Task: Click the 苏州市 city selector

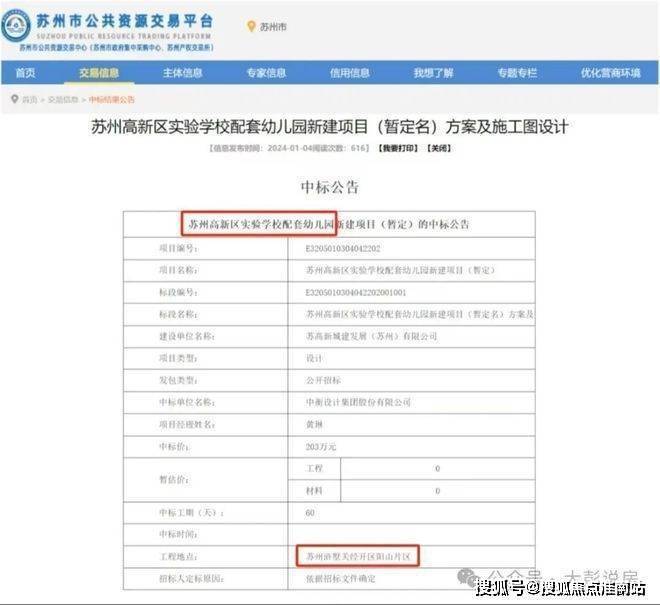Action: tap(273, 27)
